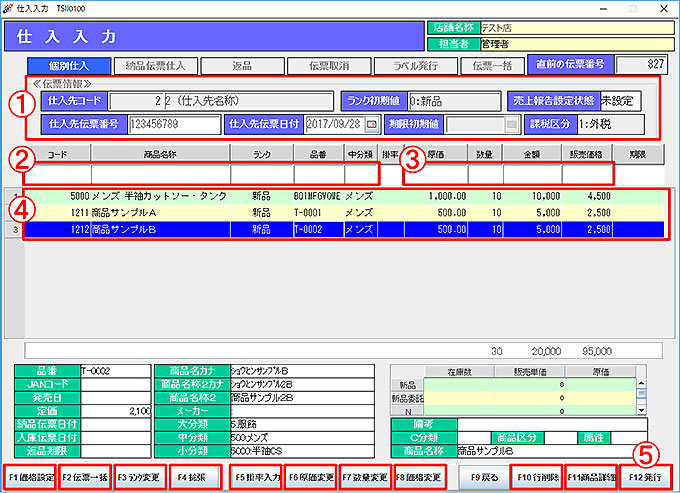Click F12 発行 to issue slip

click(x=649, y=476)
